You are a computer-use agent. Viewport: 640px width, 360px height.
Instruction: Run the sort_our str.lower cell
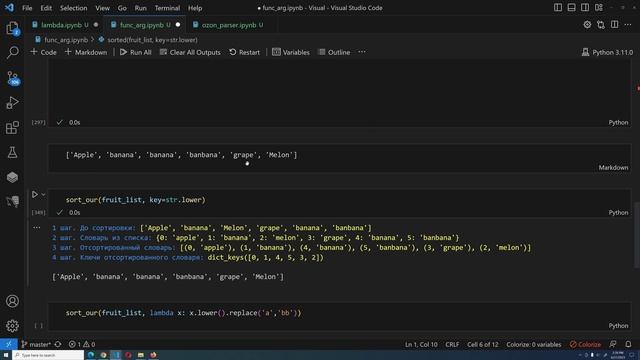(x=35, y=195)
